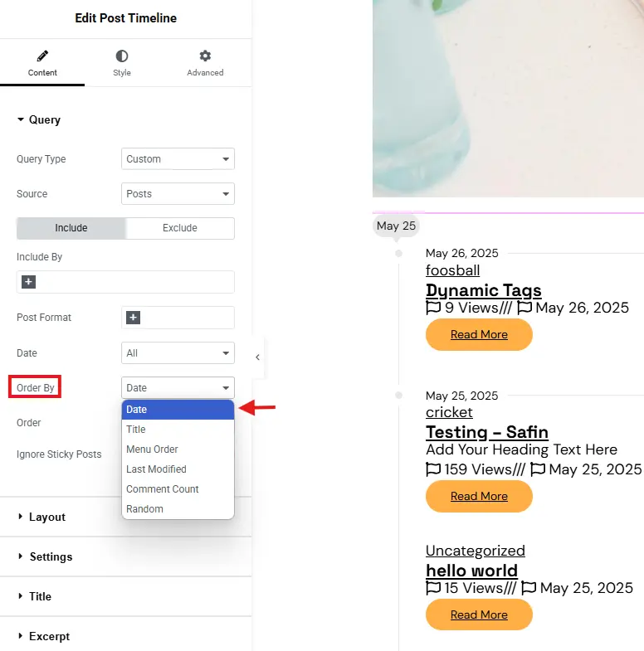Open the Query Type dropdown
This screenshot has width=644, height=651.
coord(178,158)
